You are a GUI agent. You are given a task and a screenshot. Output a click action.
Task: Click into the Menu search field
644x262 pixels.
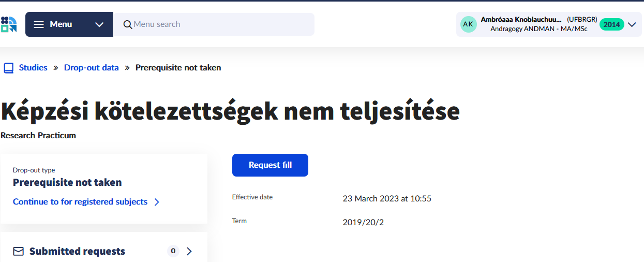click(217, 24)
